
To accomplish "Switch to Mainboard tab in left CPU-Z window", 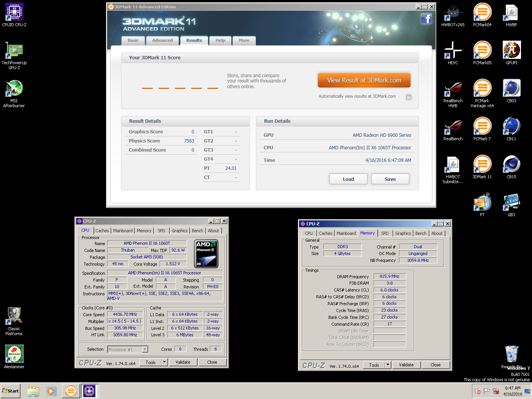I will pyautogui.click(x=123, y=231).
